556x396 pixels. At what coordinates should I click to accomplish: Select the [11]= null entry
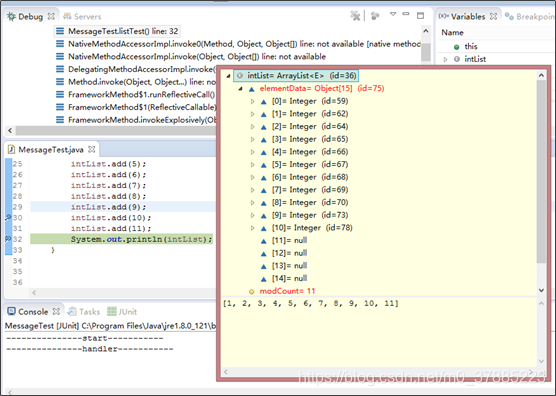(289, 240)
